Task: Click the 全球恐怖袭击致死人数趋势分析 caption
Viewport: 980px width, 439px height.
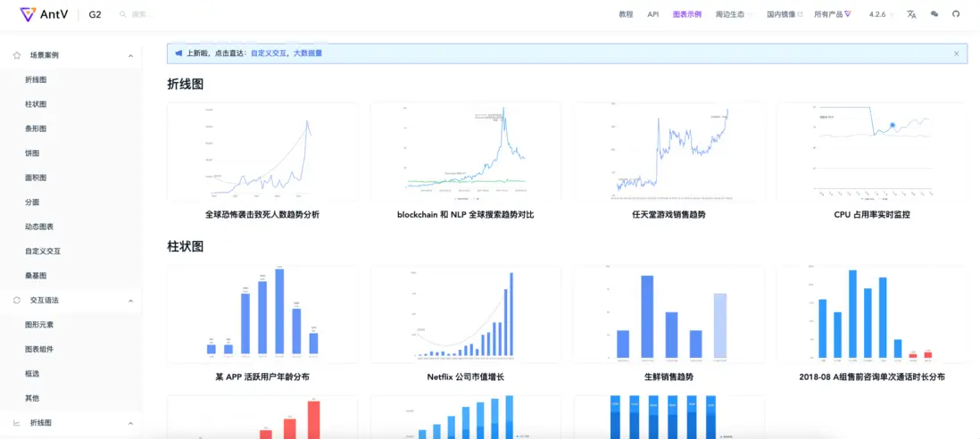Action: click(x=262, y=215)
